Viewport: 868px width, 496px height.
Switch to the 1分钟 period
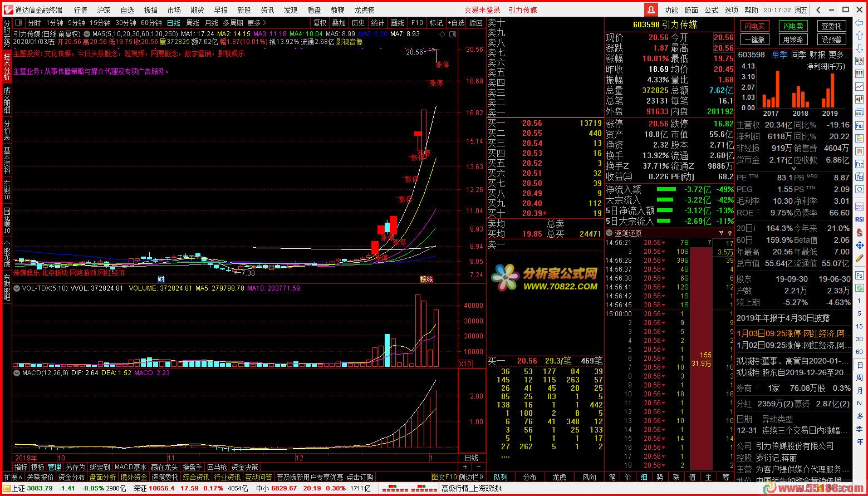55,23
